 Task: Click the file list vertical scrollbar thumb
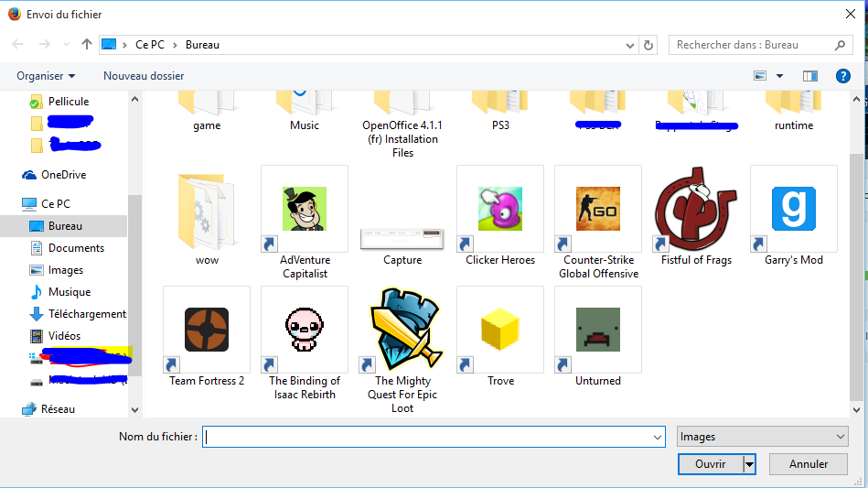pyautogui.click(x=856, y=276)
